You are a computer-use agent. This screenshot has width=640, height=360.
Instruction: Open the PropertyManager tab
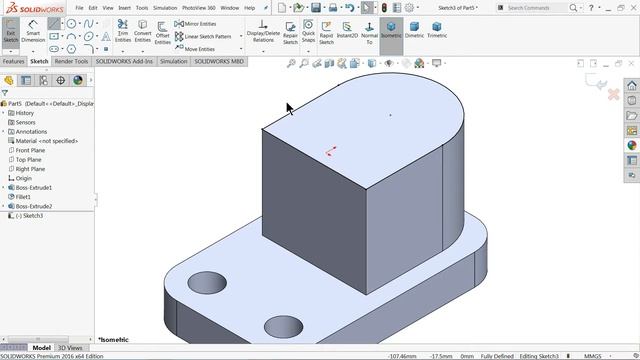click(26, 80)
